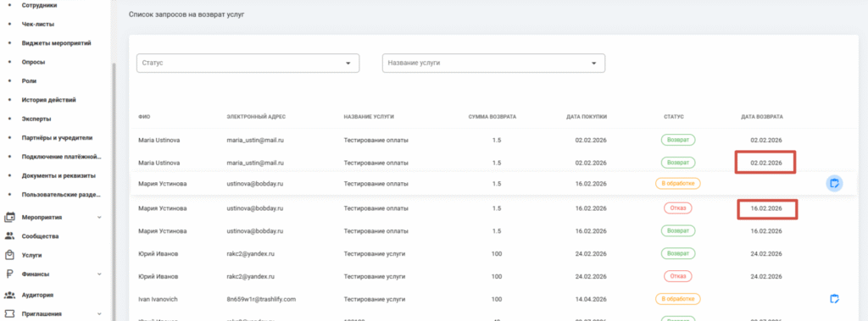Viewport: 868px width, 321px height.
Task: Click the Приглашения ticket icon in the sidebar
Action: [x=9, y=314]
